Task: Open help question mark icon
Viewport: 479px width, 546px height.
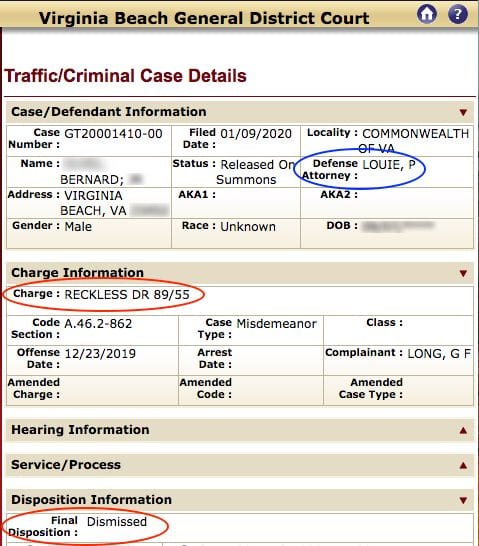Action: [458, 14]
